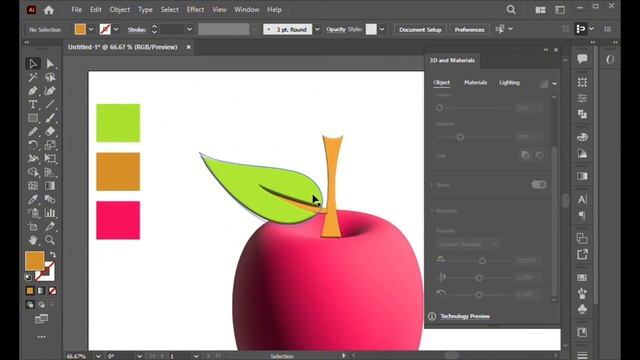Image resolution: width=640 pixels, height=360 pixels.
Task: Set fill mode to Gradient button
Action: [x=41, y=291]
